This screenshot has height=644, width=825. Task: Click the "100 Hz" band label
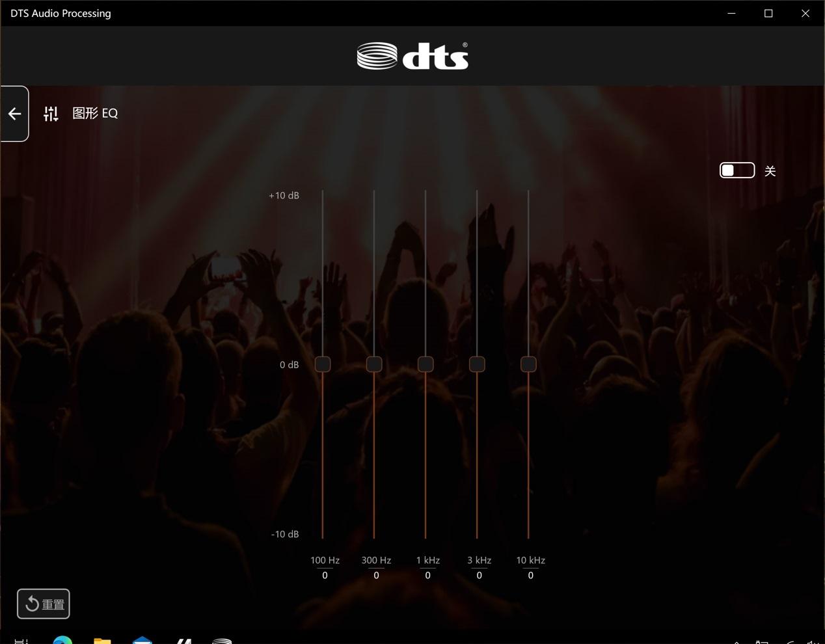click(x=325, y=560)
